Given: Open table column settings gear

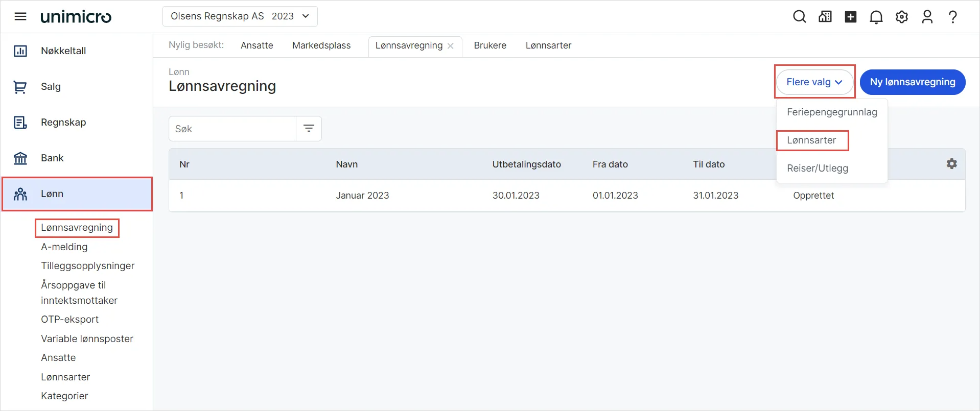Looking at the screenshot, I should tap(952, 164).
